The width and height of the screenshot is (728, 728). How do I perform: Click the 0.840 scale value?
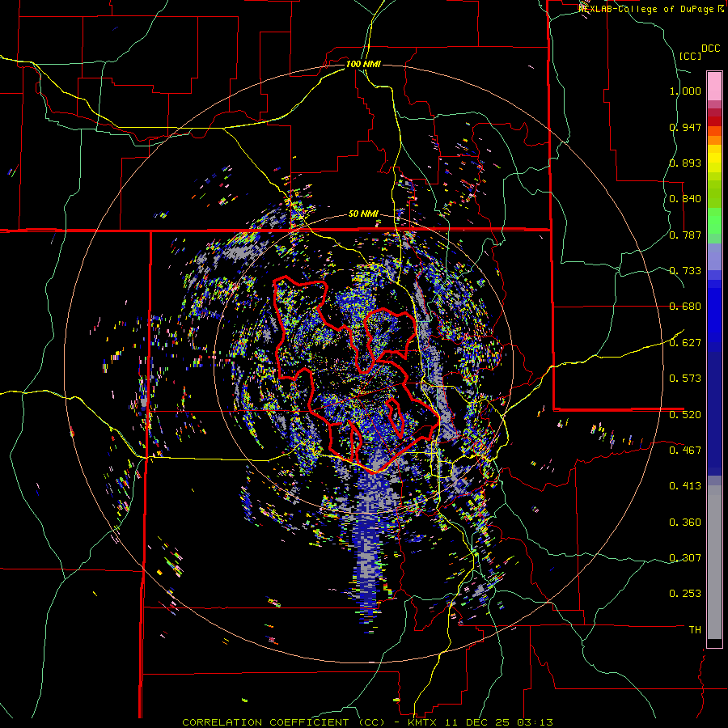685,199
